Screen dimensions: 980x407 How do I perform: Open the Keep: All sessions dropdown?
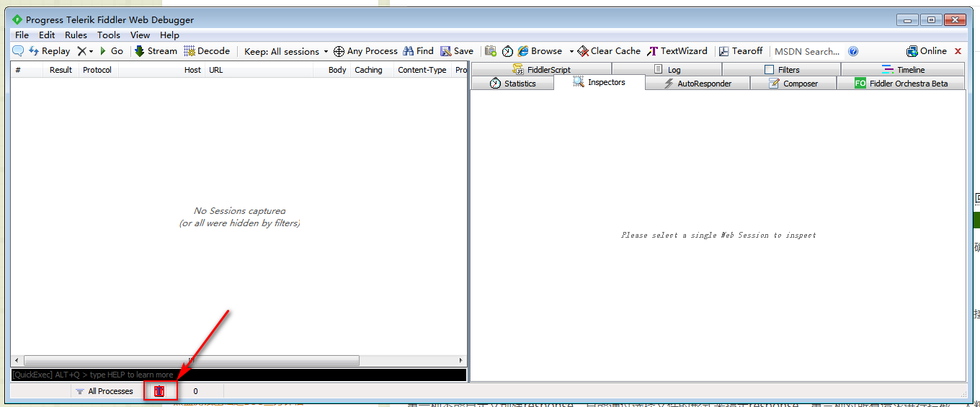[286, 51]
